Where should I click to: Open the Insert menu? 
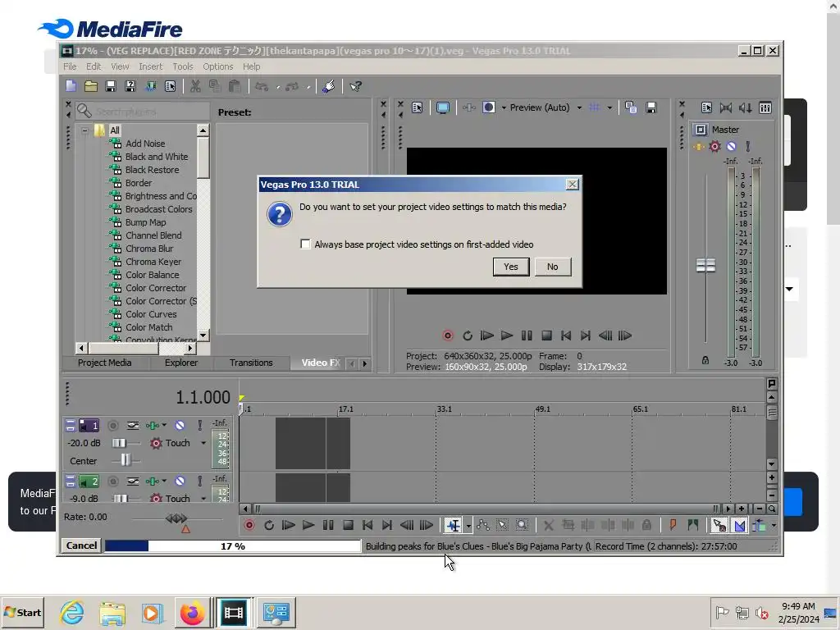pos(150,66)
